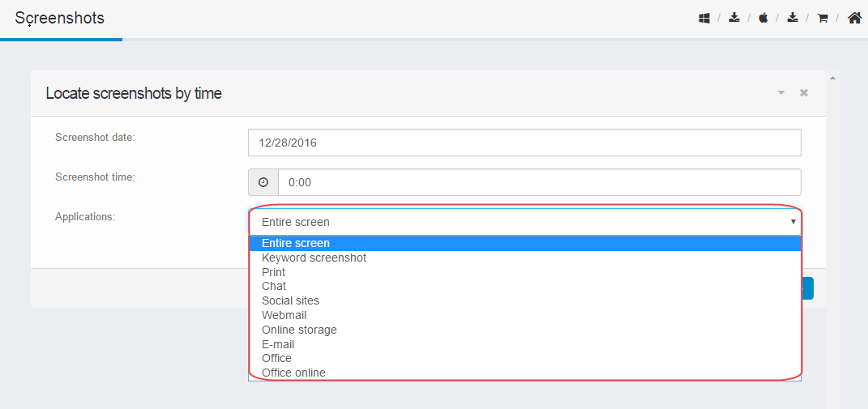Open the shopping cart icon

click(823, 19)
